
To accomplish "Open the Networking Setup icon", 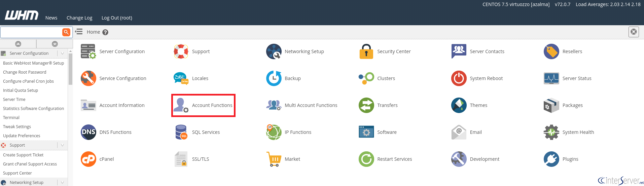I will click(x=274, y=51).
